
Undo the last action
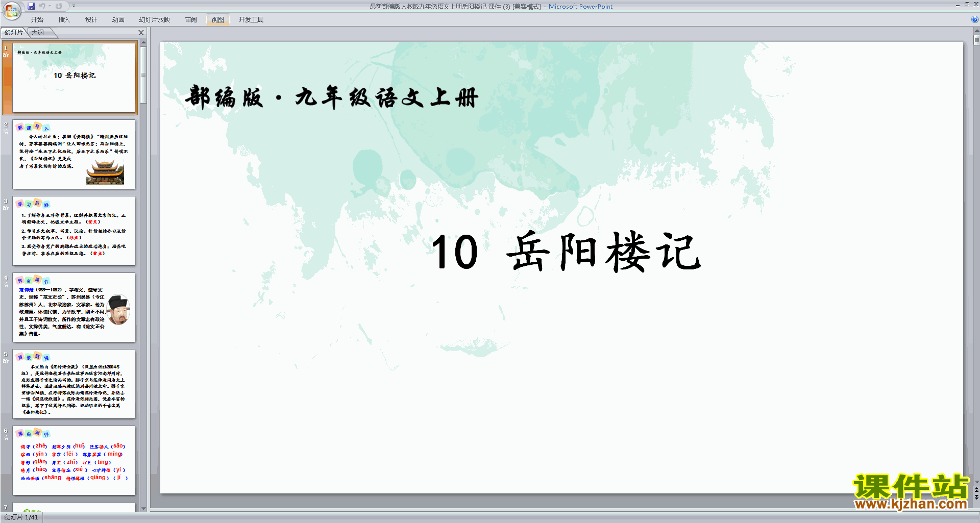point(42,6)
